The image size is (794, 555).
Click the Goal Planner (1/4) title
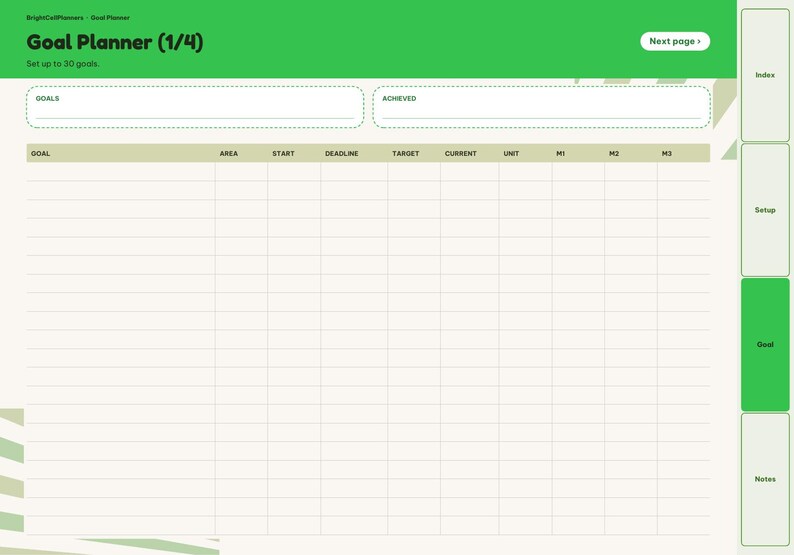pos(115,42)
